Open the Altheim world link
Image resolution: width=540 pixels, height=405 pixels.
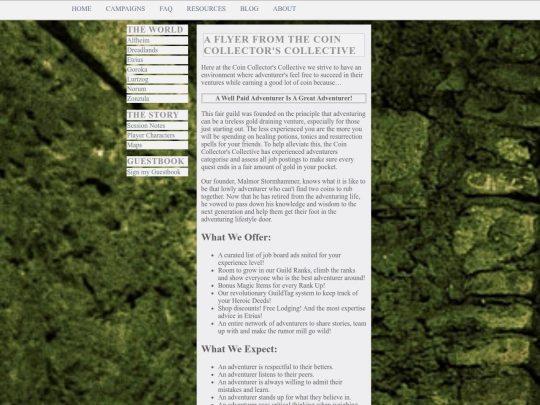click(138, 40)
